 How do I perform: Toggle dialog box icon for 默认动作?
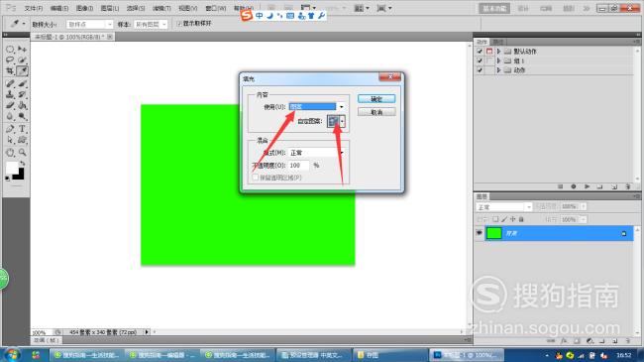(x=489, y=52)
